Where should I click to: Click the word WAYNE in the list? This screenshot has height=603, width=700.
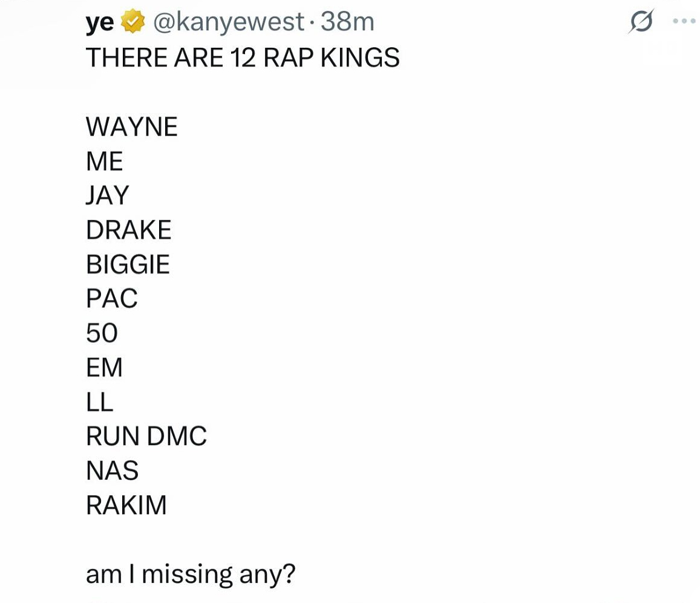132,127
